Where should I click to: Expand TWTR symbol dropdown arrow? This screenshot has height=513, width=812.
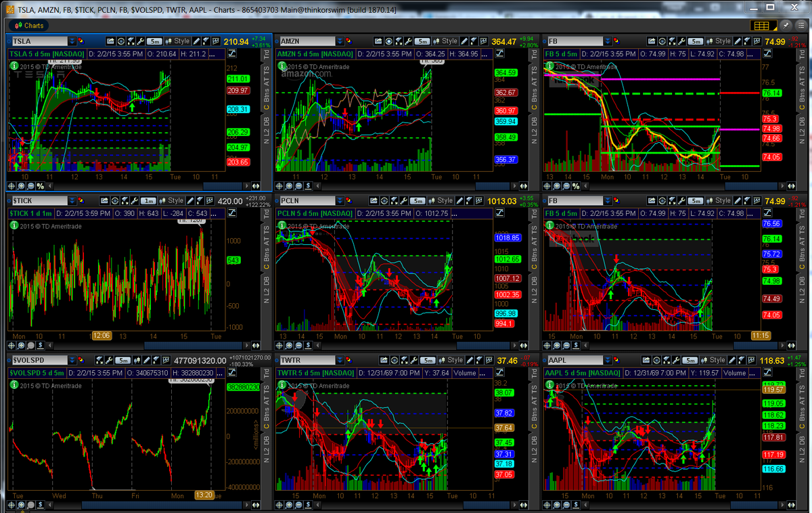tap(340, 361)
